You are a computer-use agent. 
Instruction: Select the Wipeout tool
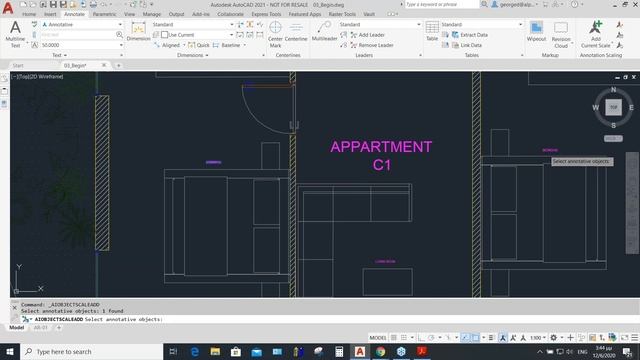pyautogui.click(x=536, y=31)
